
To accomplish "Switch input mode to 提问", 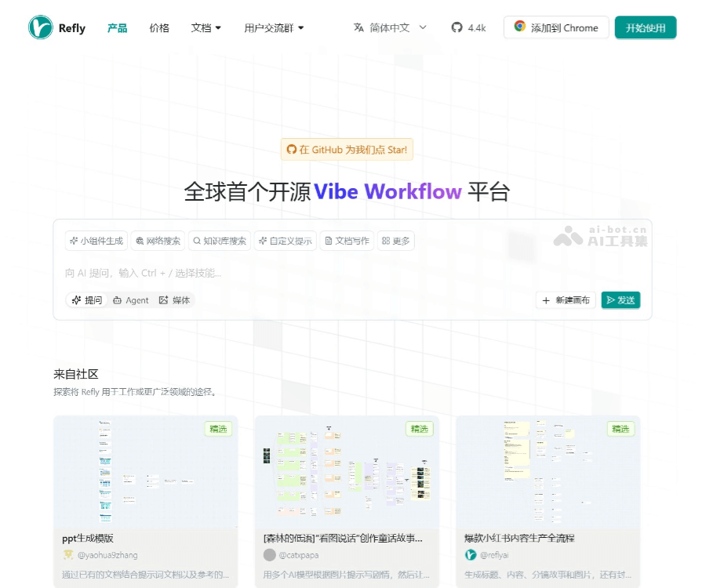I will 87,300.
